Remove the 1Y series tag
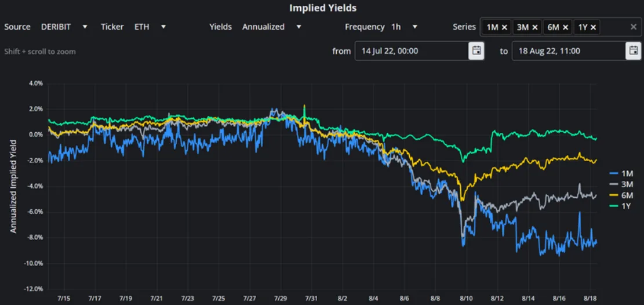The width and height of the screenshot is (644, 305). tap(593, 27)
